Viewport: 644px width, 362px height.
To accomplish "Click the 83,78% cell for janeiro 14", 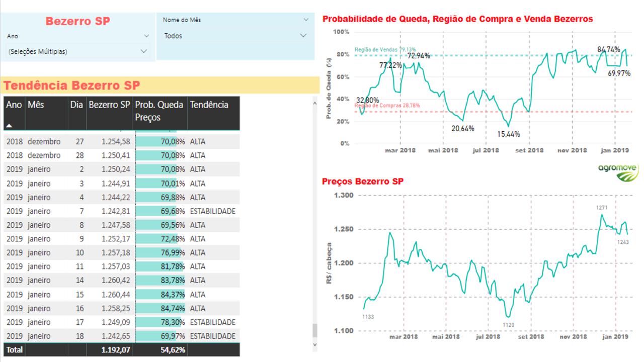I will tap(160, 281).
